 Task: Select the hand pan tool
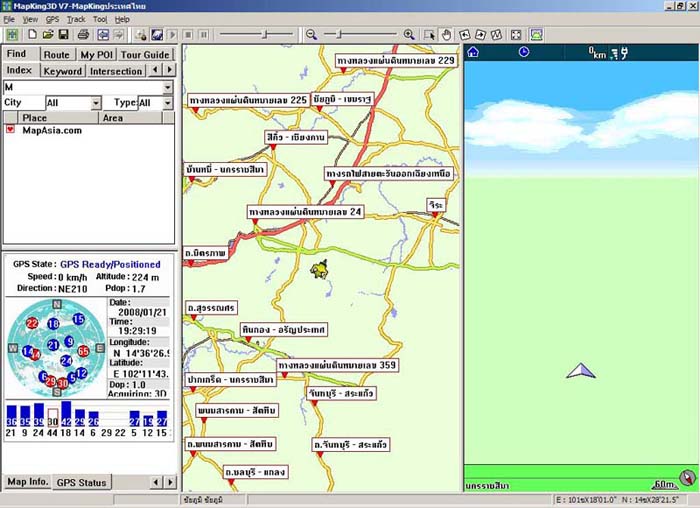click(446, 34)
